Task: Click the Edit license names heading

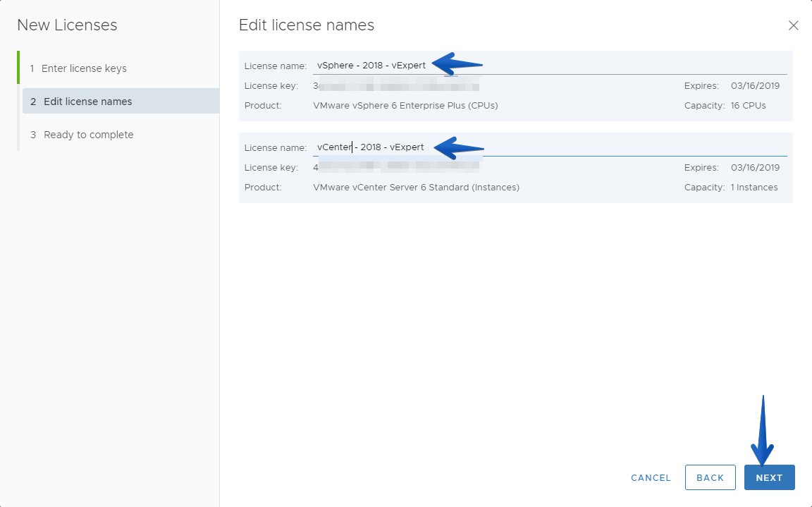Action: pos(306,25)
